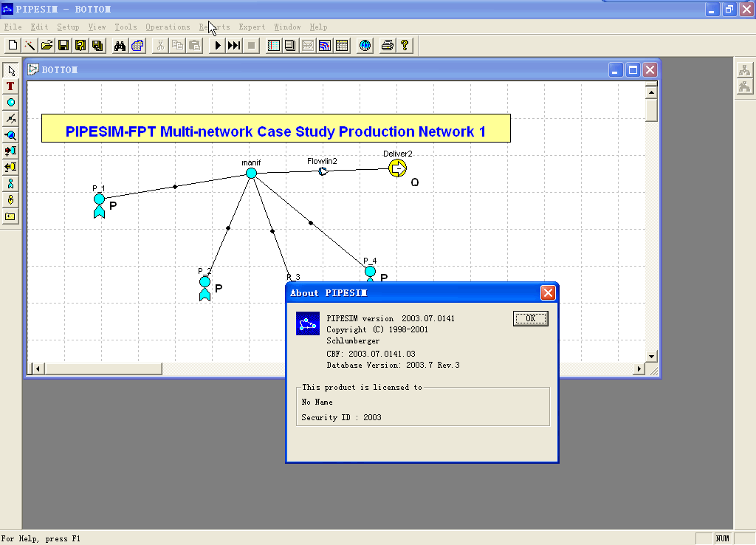Open the View menu
Viewport: 756px width, 545px height.
tap(97, 27)
